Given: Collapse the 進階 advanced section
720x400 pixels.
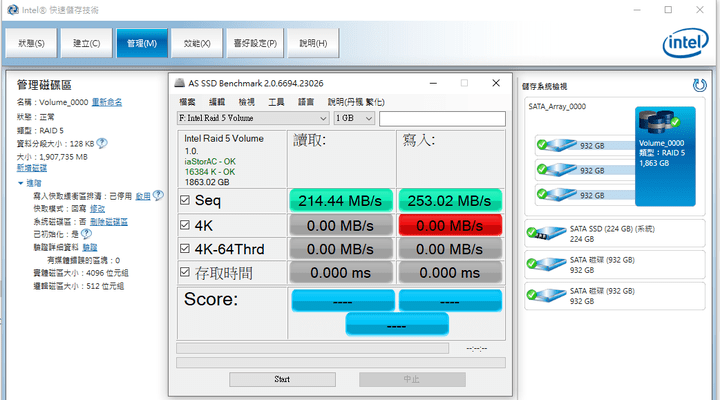Looking at the screenshot, I should point(20,183).
